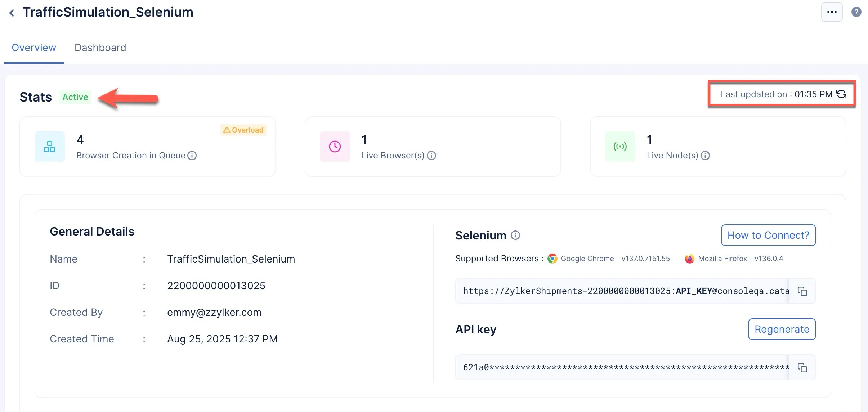
Task: Select the Overview tab
Action: (x=34, y=48)
